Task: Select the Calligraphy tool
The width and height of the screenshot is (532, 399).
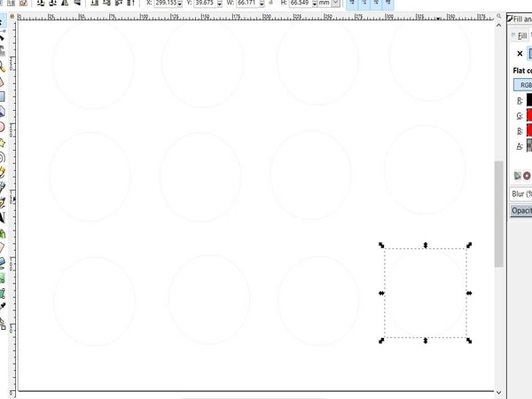Action: click(2, 202)
